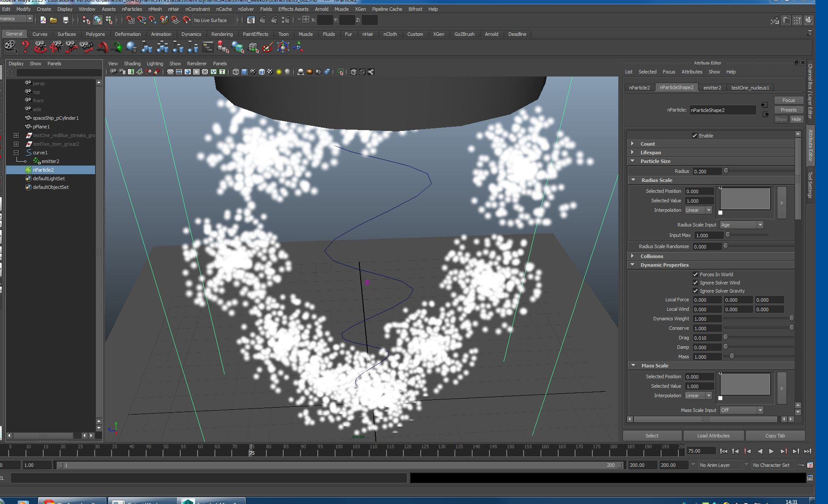This screenshot has height=504, width=828.
Task: Click the save scene disk icon
Action: [x=66, y=20]
